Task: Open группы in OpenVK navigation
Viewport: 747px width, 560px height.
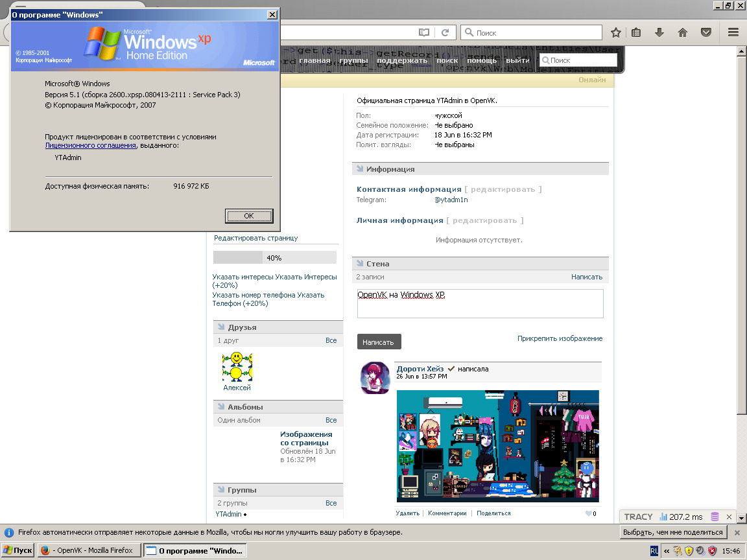Action: tap(353, 60)
